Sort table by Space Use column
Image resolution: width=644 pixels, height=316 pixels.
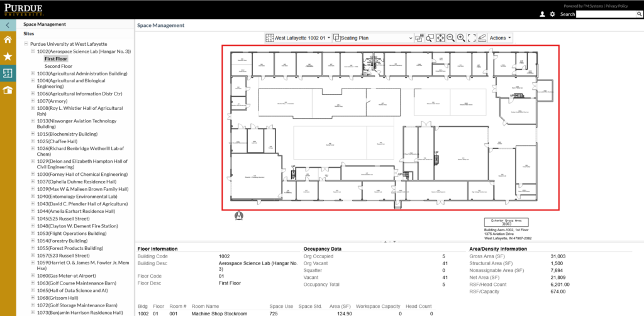click(x=281, y=306)
